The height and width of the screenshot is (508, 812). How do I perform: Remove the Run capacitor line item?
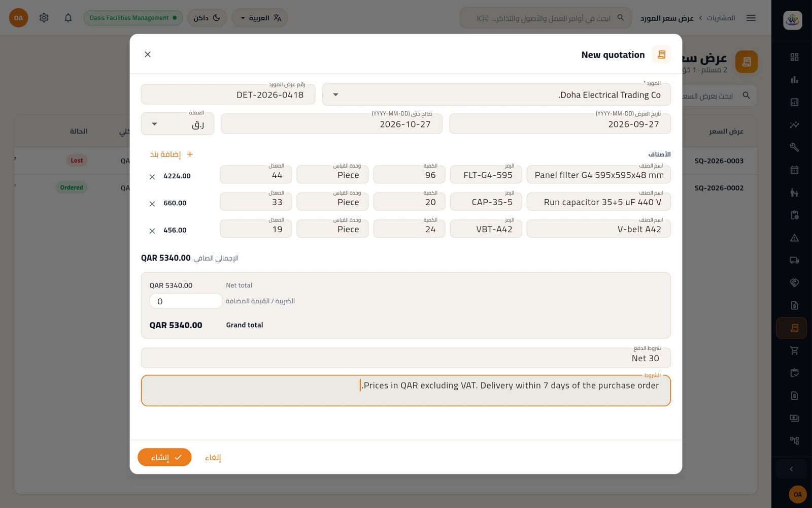(x=152, y=204)
